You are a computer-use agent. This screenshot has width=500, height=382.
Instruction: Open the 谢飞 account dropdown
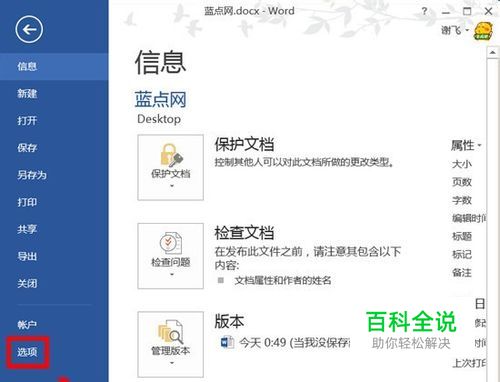click(x=455, y=31)
